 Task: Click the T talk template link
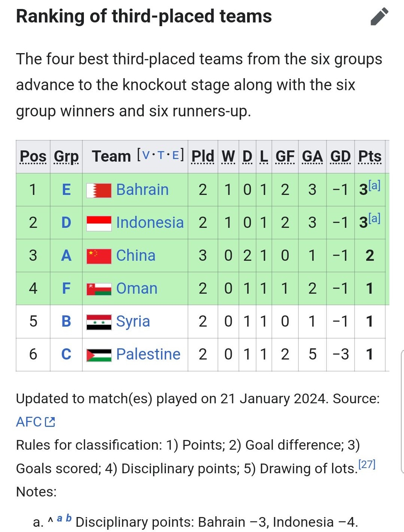pyautogui.click(x=161, y=155)
